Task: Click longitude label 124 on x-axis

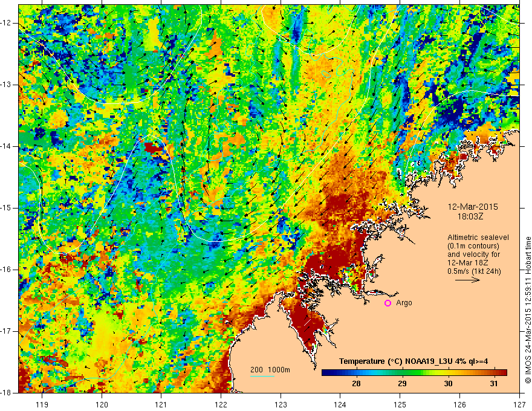Action: point(340,404)
